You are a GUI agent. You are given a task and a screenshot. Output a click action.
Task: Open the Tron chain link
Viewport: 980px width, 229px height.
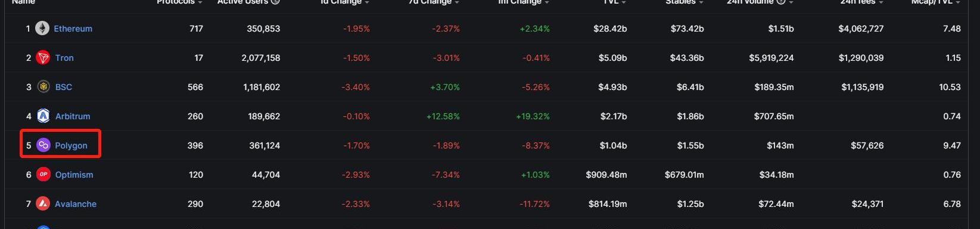64,57
